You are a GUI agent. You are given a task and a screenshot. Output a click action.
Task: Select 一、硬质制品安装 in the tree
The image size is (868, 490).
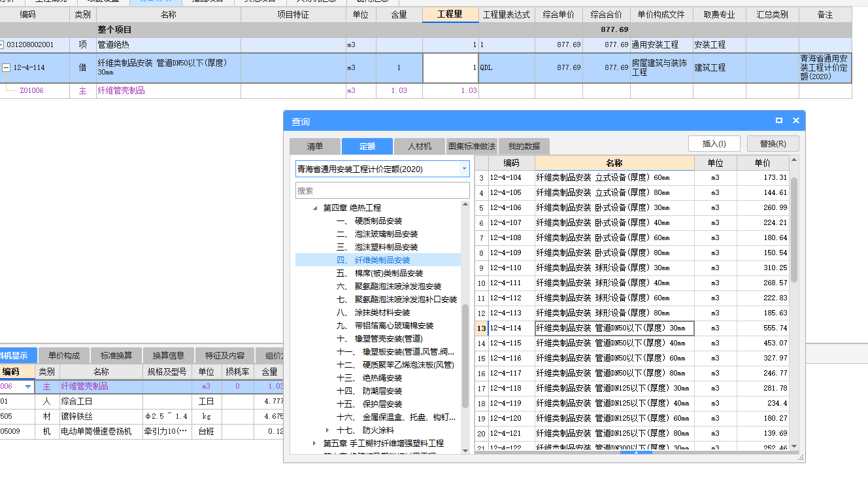coord(369,221)
